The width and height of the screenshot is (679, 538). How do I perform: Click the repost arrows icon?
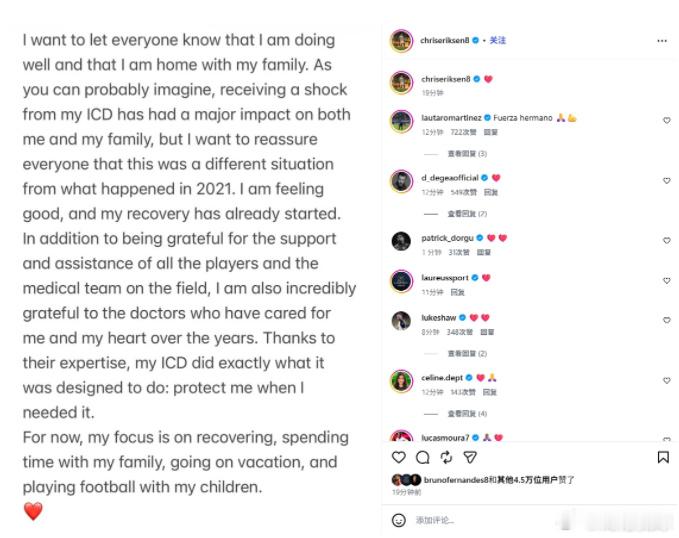[x=446, y=457]
